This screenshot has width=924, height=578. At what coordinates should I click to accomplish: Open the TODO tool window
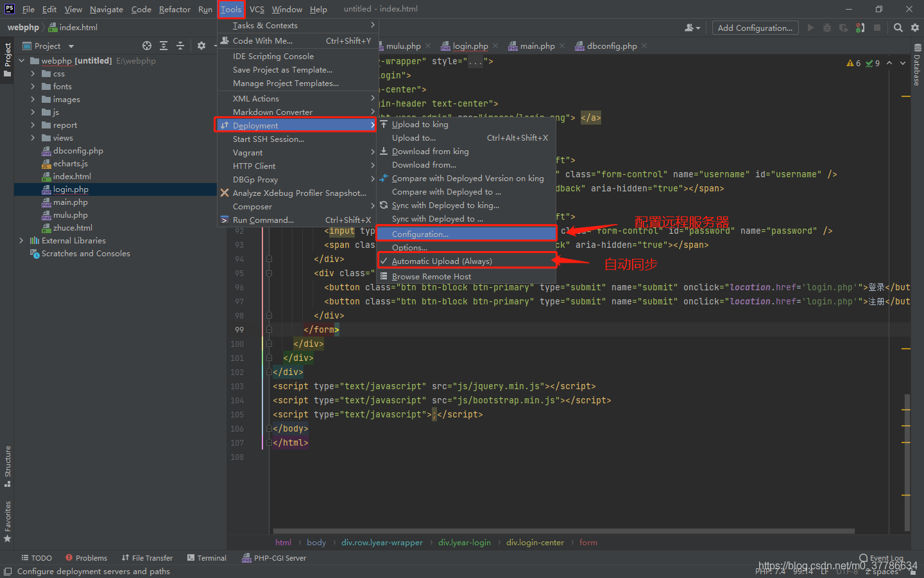pyautogui.click(x=37, y=558)
